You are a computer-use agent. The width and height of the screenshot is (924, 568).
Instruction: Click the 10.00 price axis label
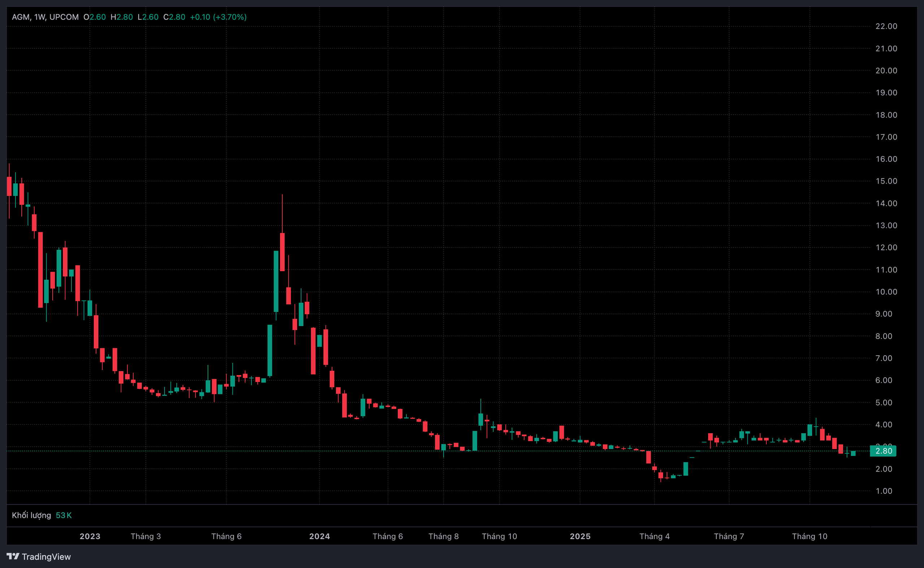886,292
